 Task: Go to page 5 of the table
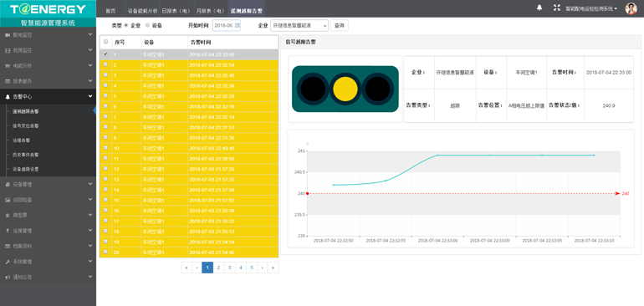click(x=252, y=268)
